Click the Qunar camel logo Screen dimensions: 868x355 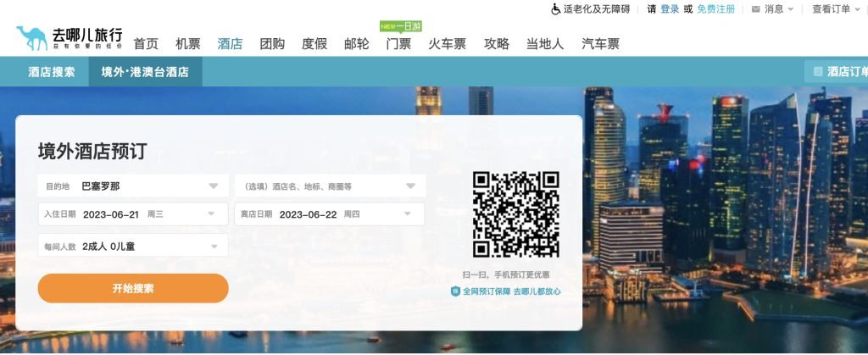31,38
